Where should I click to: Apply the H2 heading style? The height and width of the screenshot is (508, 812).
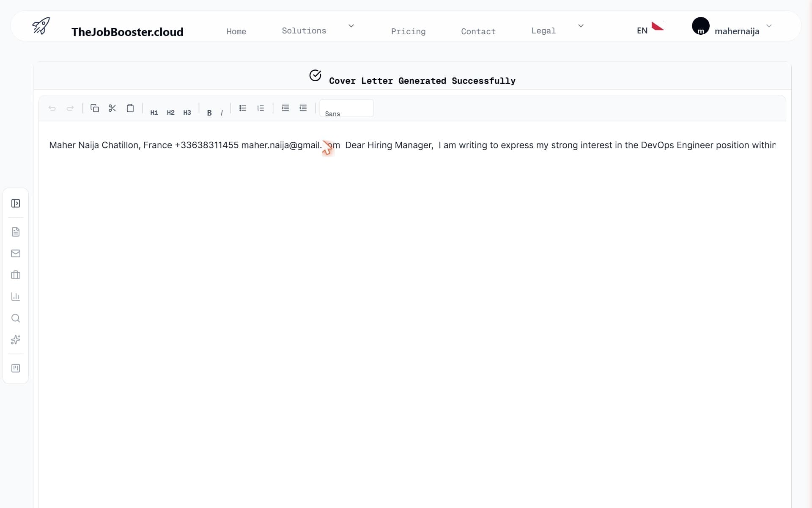coord(170,113)
